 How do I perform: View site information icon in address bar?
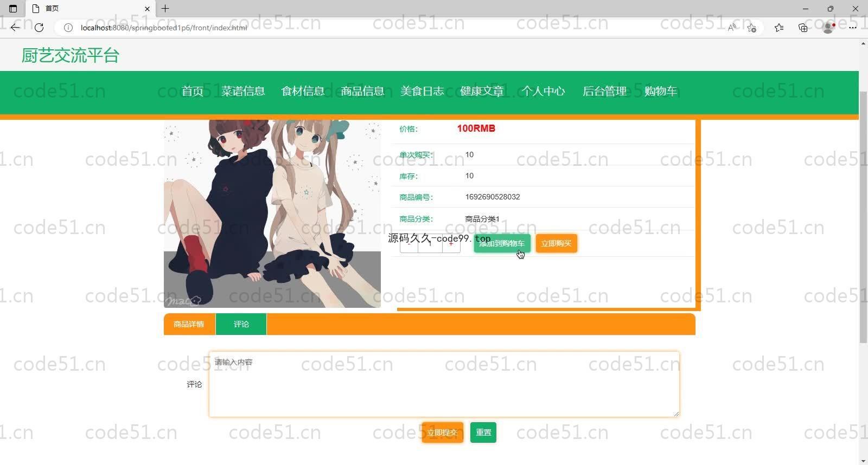[68, 27]
